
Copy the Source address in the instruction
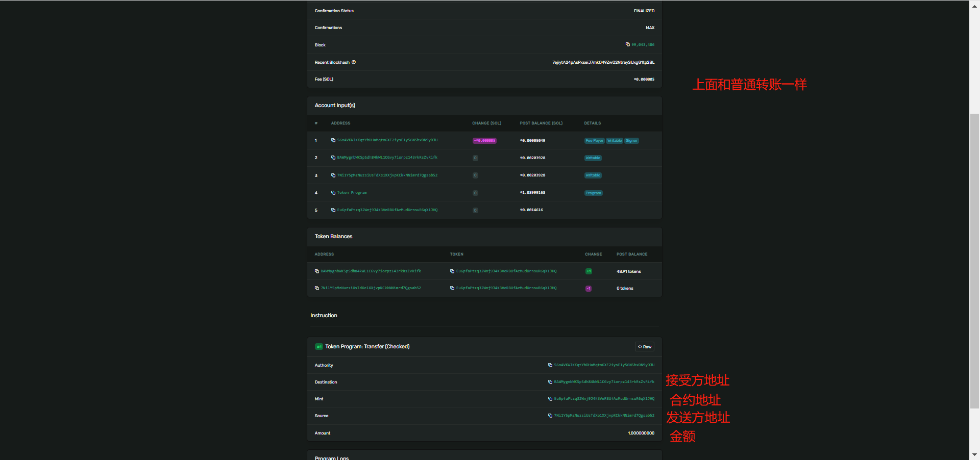(x=550, y=416)
